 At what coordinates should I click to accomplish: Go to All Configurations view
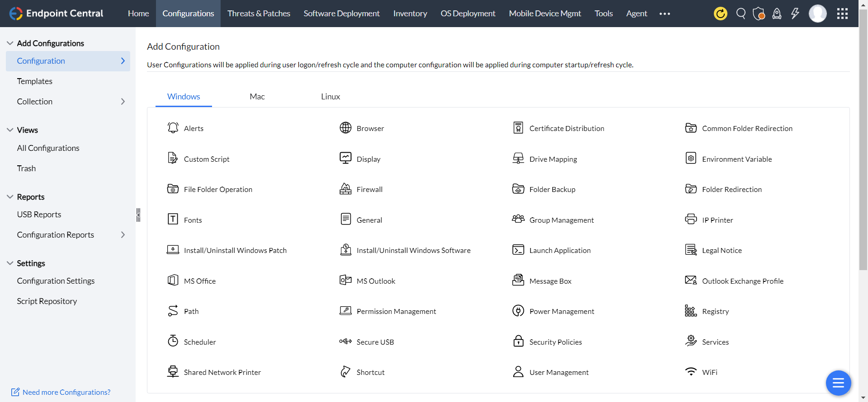coord(48,148)
